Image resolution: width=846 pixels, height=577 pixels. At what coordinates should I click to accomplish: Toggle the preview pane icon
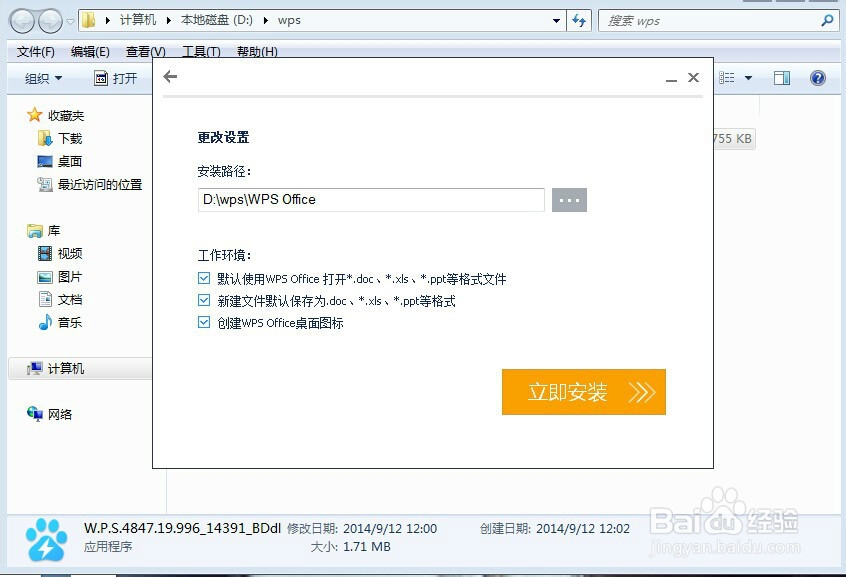(x=782, y=78)
